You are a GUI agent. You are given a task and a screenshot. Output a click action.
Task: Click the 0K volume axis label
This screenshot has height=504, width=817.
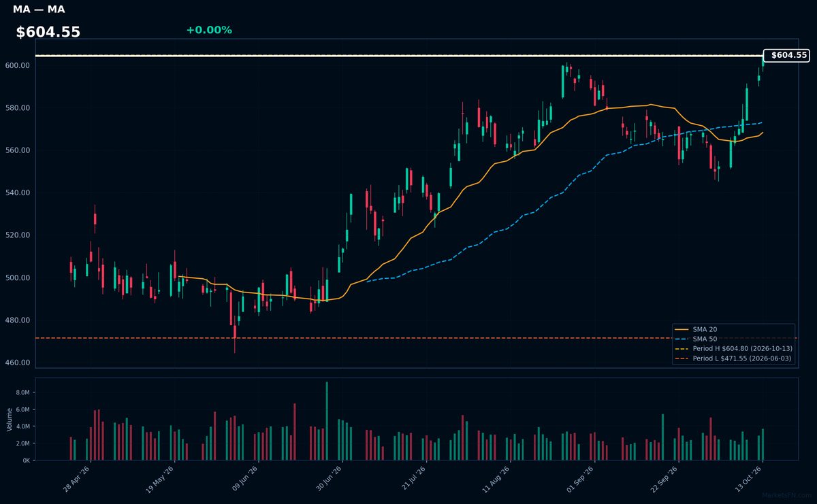click(26, 460)
